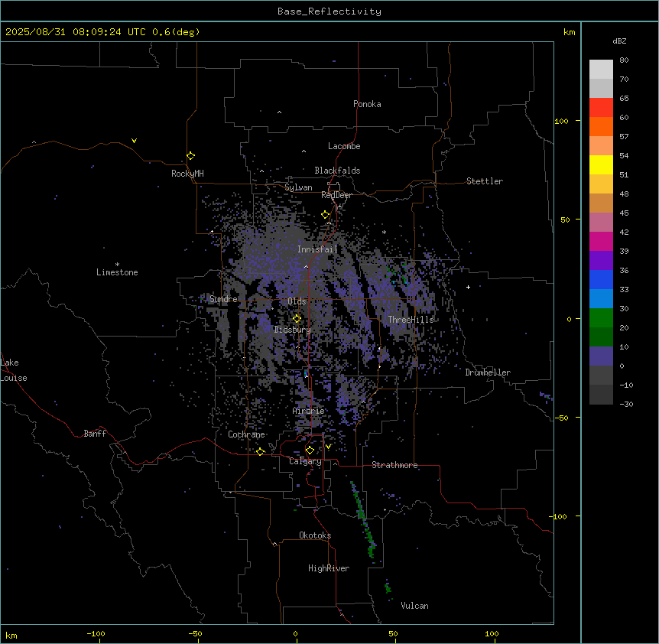Click the dBZ legend heading
The height and width of the screenshot is (644, 659).
(619, 41)
